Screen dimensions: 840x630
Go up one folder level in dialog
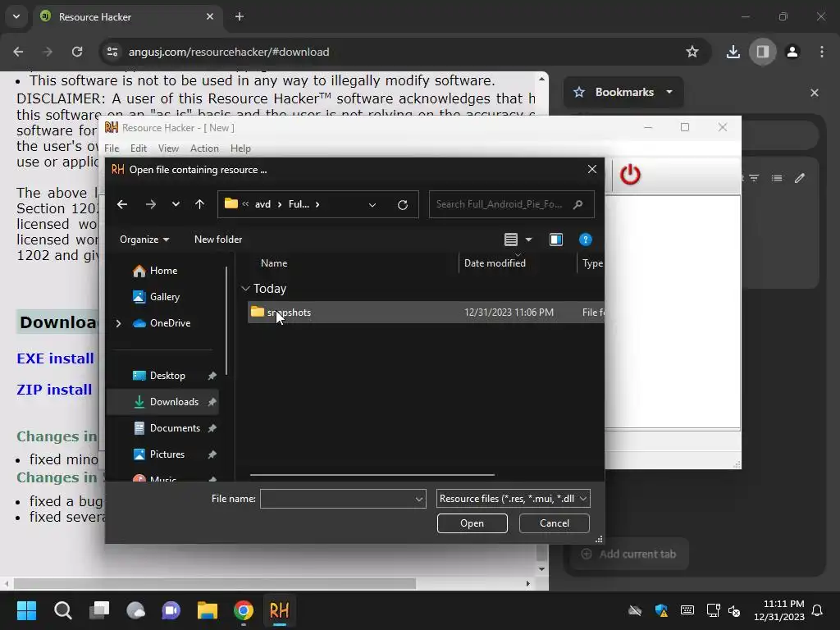(199, 204)
